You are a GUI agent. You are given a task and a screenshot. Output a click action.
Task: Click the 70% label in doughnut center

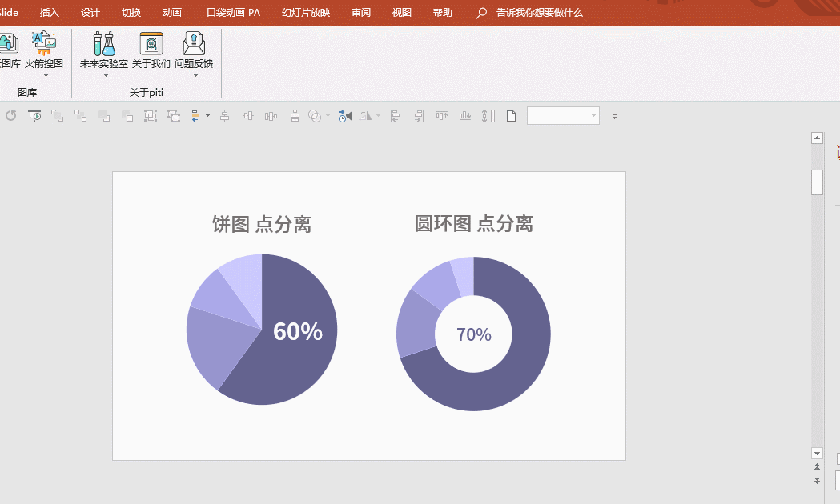point(473,334)
